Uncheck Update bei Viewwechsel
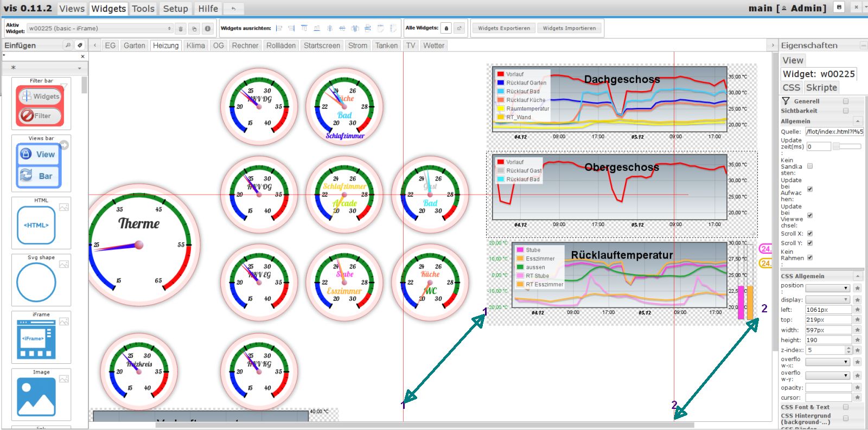 pyautogui.click(x=810, y=215)
